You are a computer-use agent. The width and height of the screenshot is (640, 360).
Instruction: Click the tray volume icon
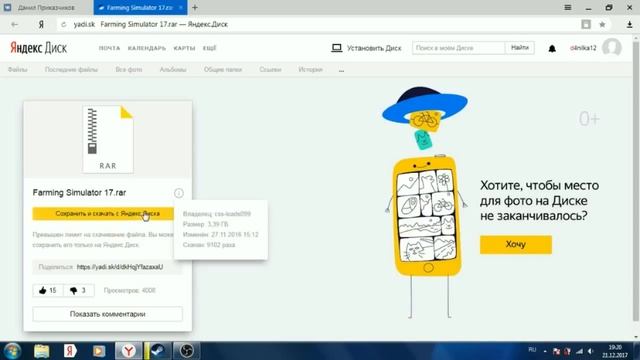pos(590,351)
